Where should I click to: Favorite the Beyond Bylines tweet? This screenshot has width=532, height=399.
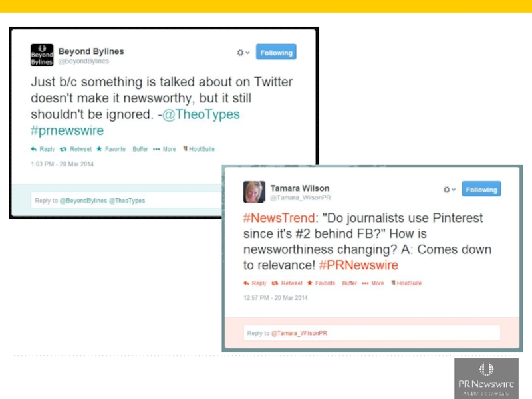click(111, 149)
